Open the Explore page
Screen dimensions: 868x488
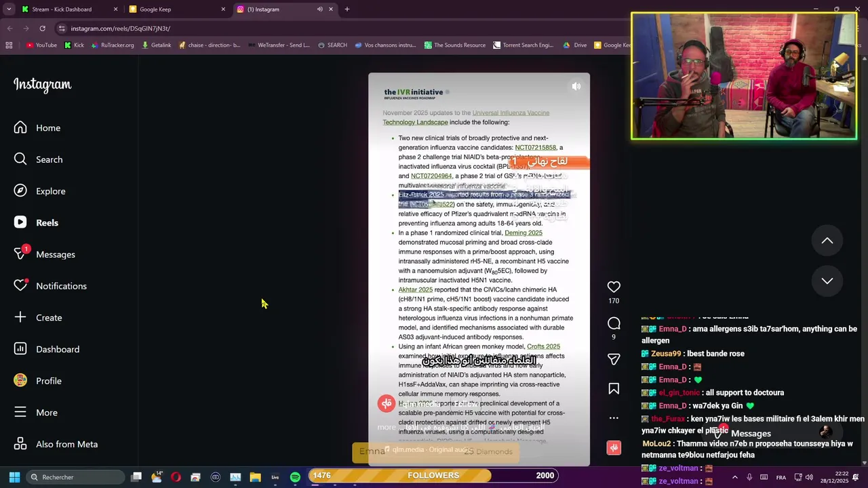40,191
